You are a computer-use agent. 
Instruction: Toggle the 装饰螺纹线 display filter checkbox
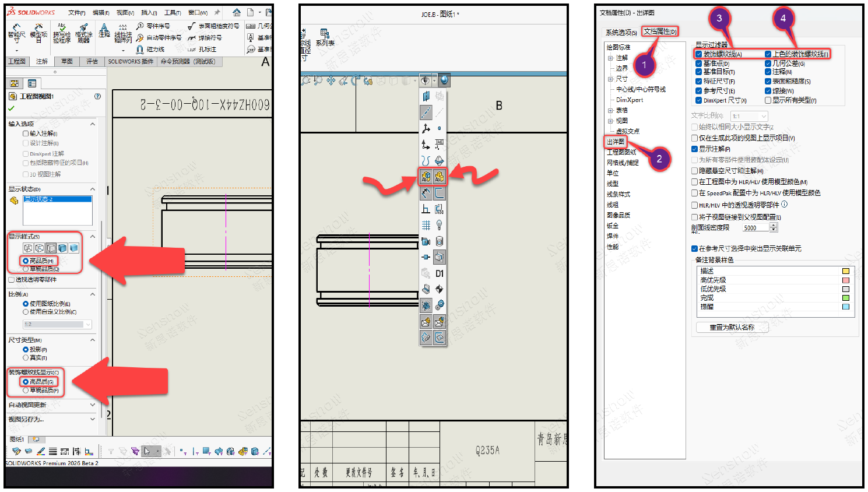coord(698,54)
